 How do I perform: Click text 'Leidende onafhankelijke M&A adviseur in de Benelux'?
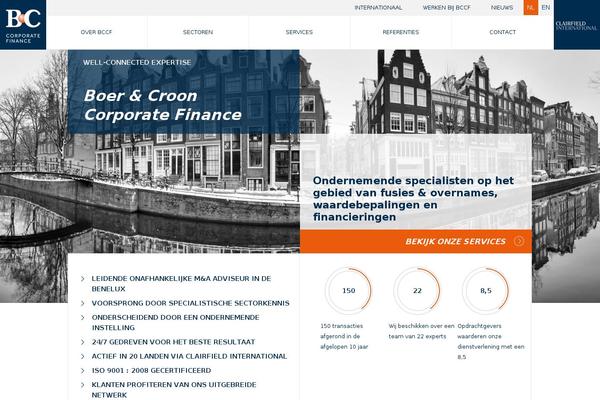coord(181,284)
